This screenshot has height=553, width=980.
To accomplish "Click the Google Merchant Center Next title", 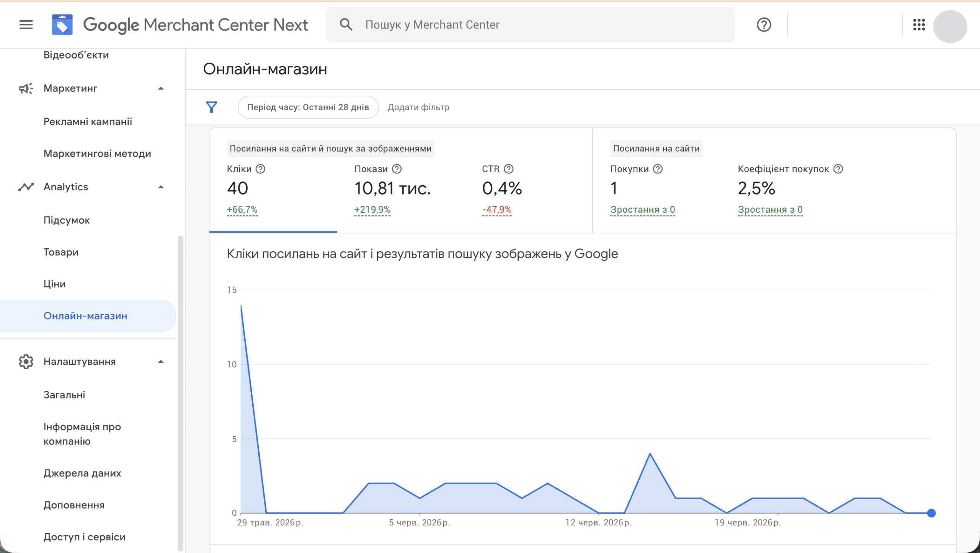I will 195,25.
